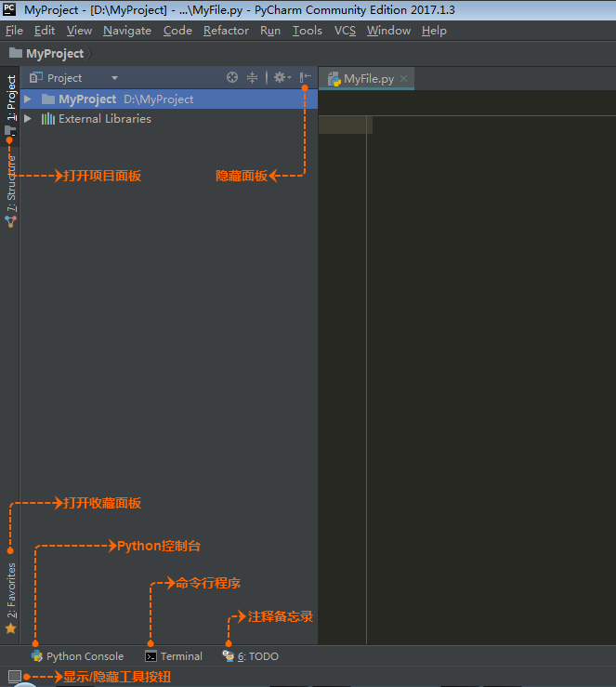Open the Project view type dropdown arrow
Viewport: 616px width, 687px height.
[x=114, y=78]
